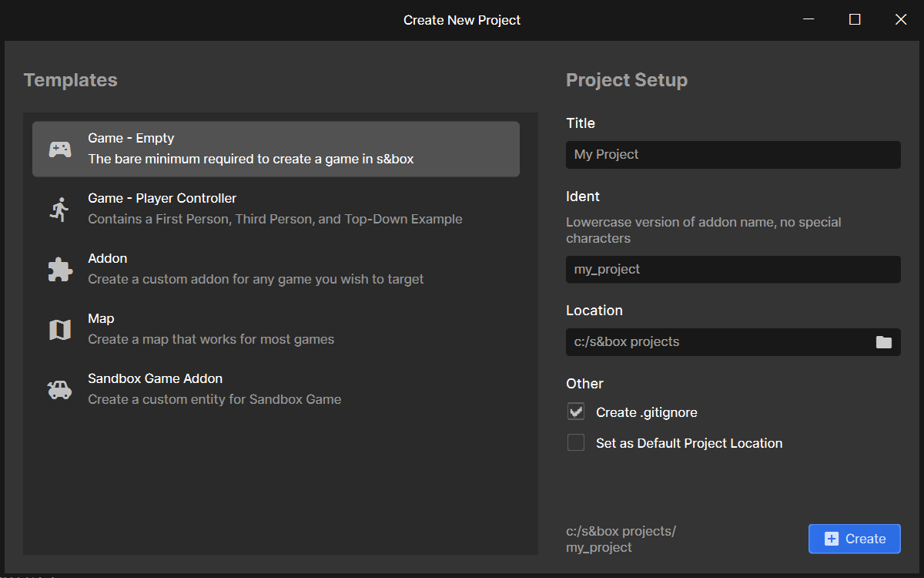The width and height of the screenshot is (924, 578).
Task: Click 'Create a custom entity for Sandbox Game' text
Action: pos(215,399)
